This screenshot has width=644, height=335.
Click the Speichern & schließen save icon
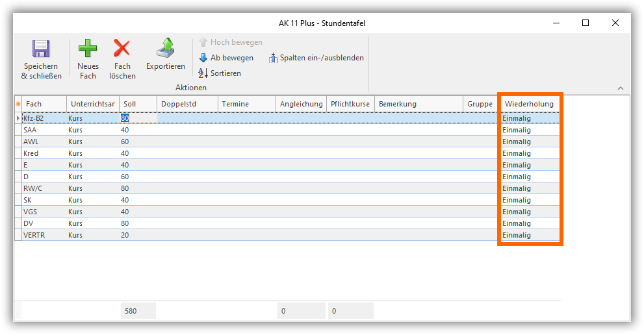point(41,51)
